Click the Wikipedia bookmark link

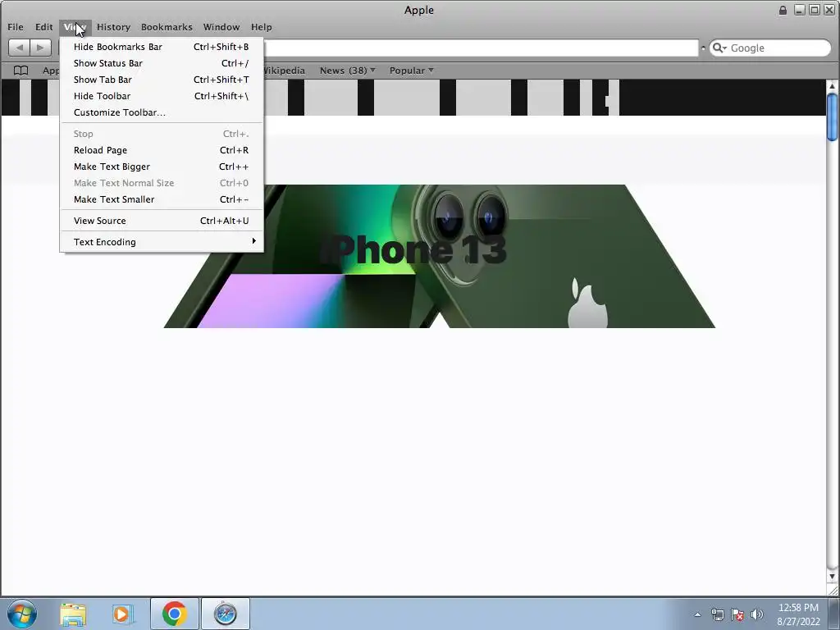point(284,71)
